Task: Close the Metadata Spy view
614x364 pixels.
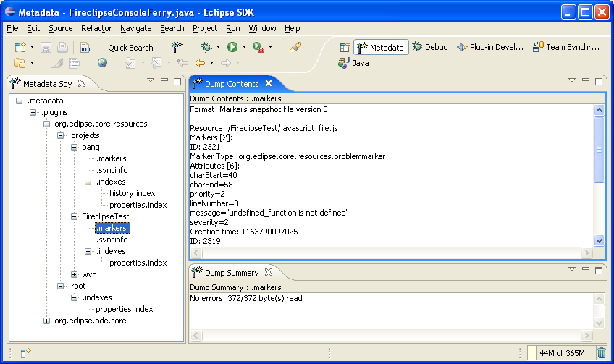Action: point(81,83)
